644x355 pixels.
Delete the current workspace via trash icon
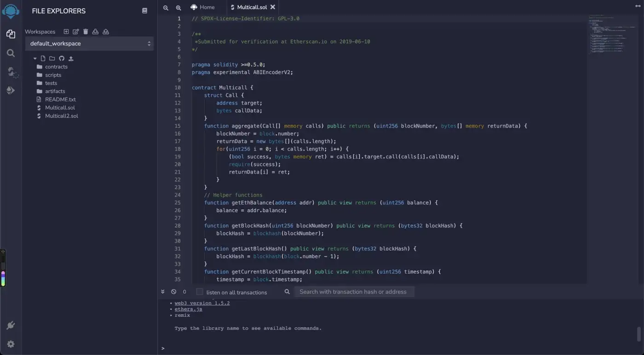(86, 32)
